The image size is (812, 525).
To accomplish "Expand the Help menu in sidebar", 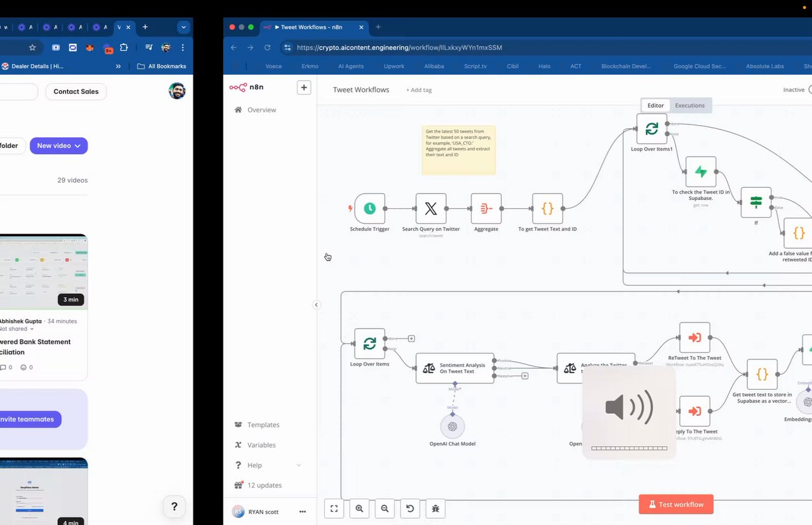I will click(x=299, y=465).
